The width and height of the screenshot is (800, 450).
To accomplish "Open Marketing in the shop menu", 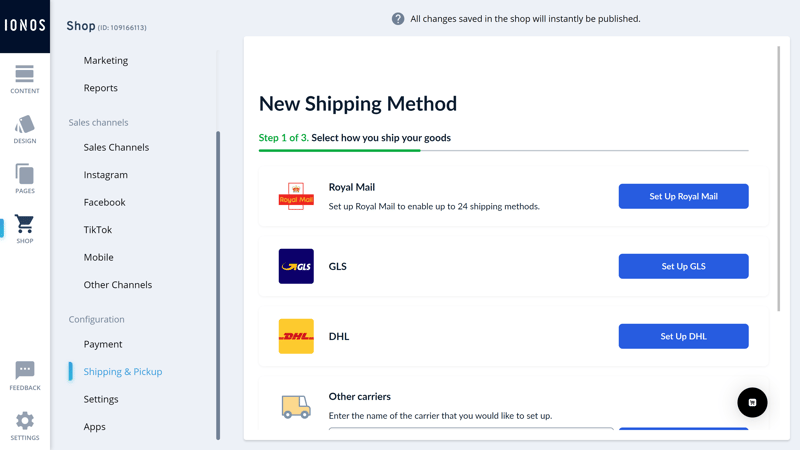I will pos(106,60).
